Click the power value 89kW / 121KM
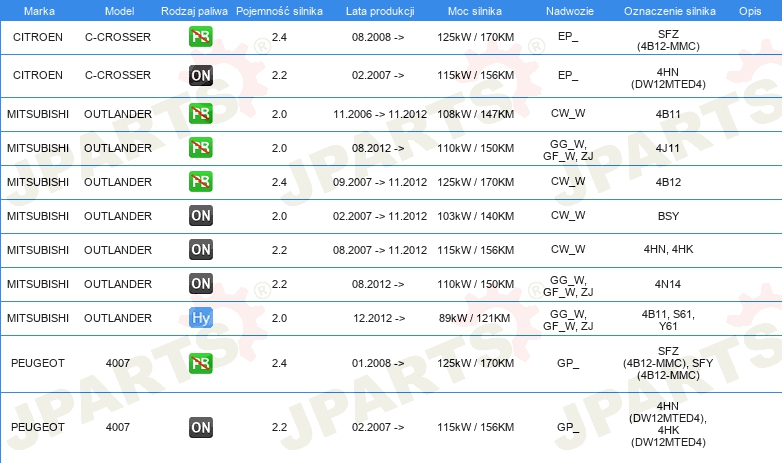The image size is (782, 463). point(474,318)
